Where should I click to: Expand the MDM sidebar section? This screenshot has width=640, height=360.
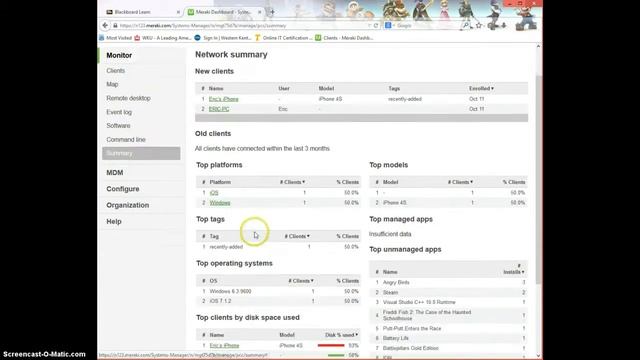115,173
